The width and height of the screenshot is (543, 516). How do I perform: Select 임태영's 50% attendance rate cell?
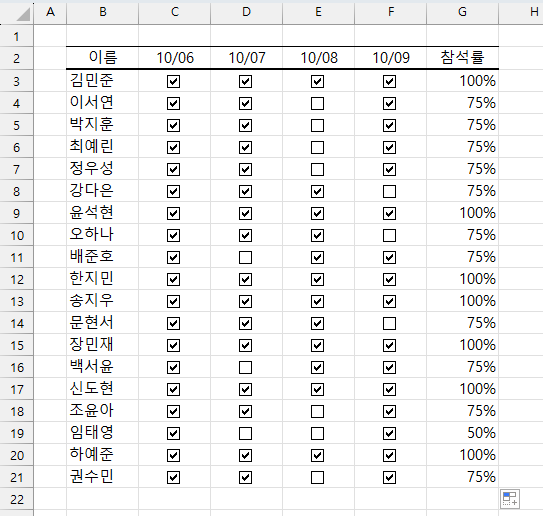463,433
